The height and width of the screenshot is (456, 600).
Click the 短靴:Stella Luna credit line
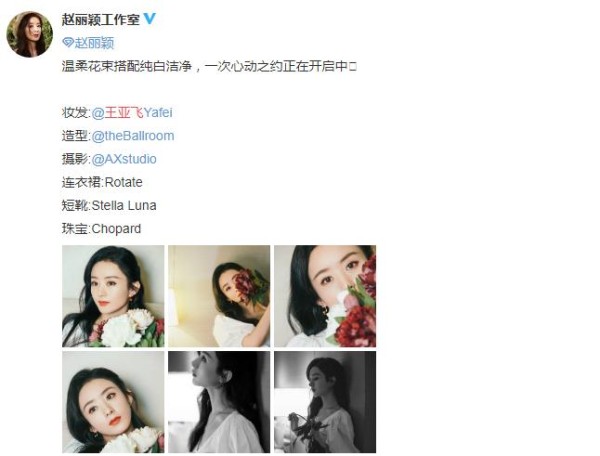109,206
